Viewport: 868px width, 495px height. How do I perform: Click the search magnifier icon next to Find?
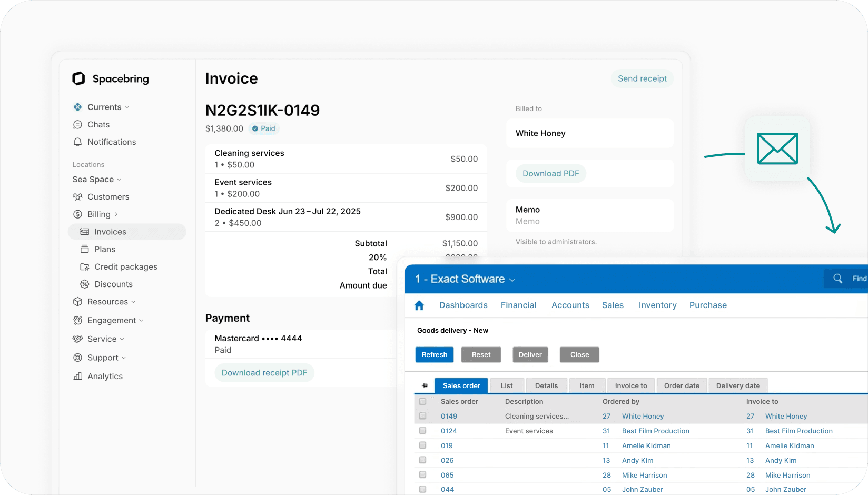pyautogui.click(x=837, y=279)
